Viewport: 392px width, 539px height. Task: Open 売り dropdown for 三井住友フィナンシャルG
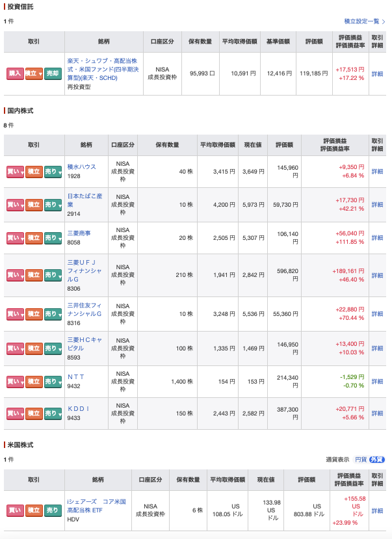coord(53,314)
